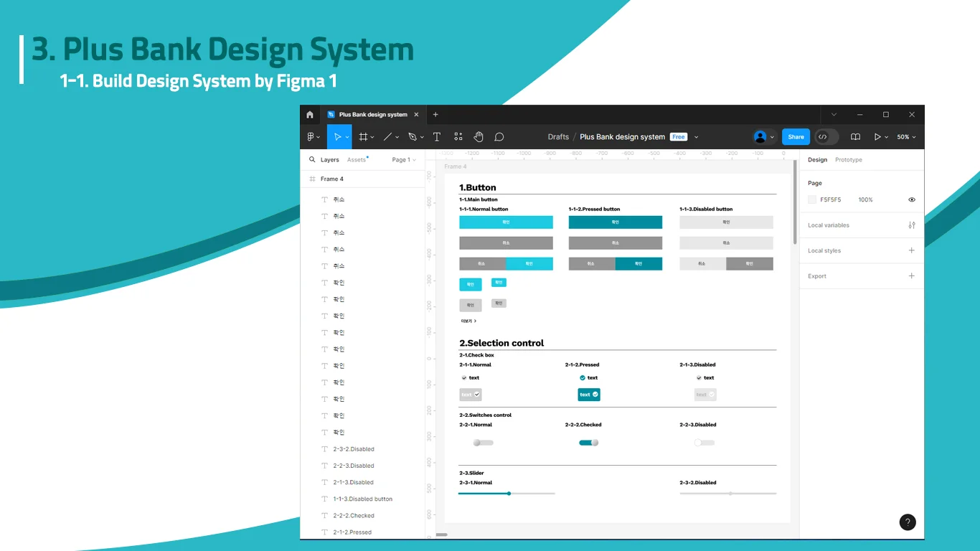Switch to the Prototype tab
980x551 pixels.
[849, 160]
